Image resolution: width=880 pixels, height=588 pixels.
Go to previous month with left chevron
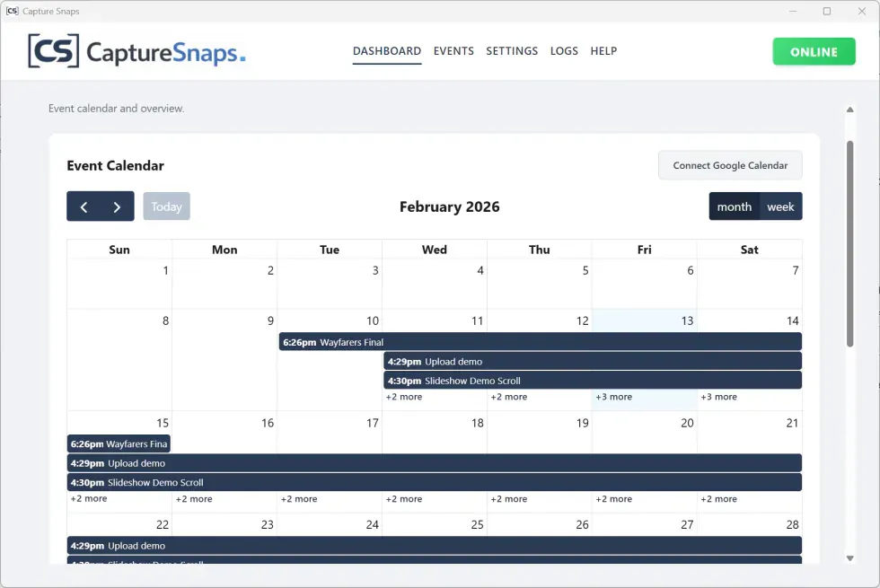click(x=84, y=206)
